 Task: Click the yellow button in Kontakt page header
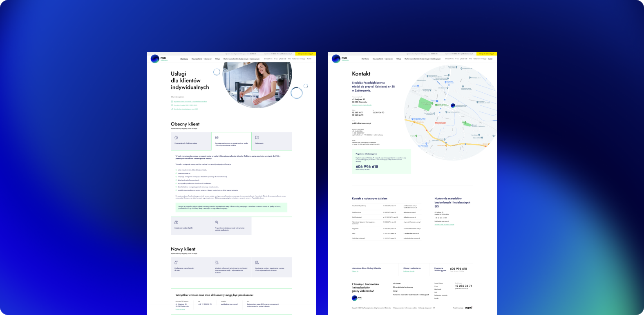[487, 54]
